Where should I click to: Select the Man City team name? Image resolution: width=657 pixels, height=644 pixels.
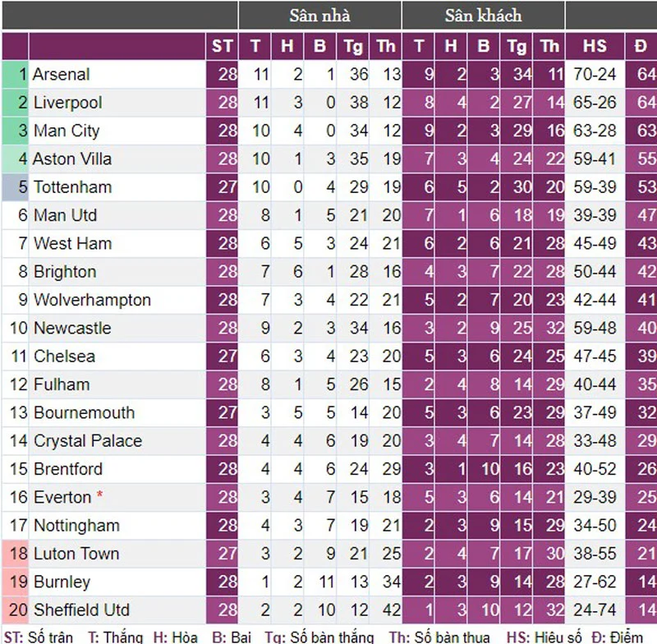(67, 131)
